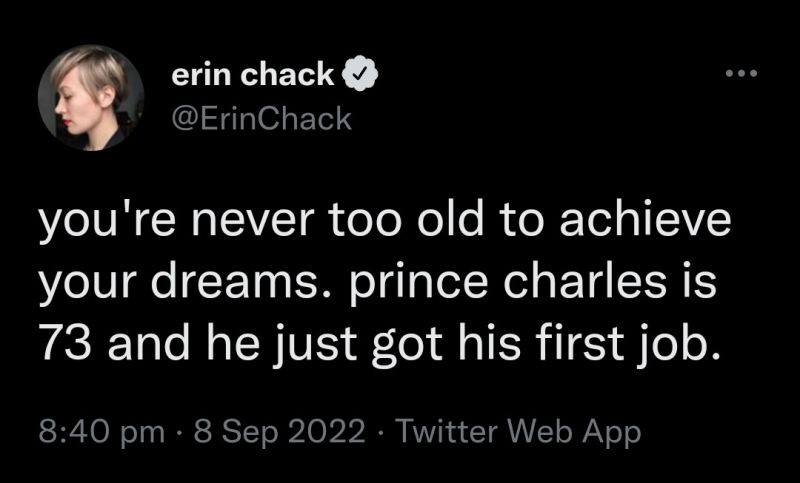This screenshot has height=483, width=800.
Task: Click the words first job in tweet
Action: (x=629, y=342)
